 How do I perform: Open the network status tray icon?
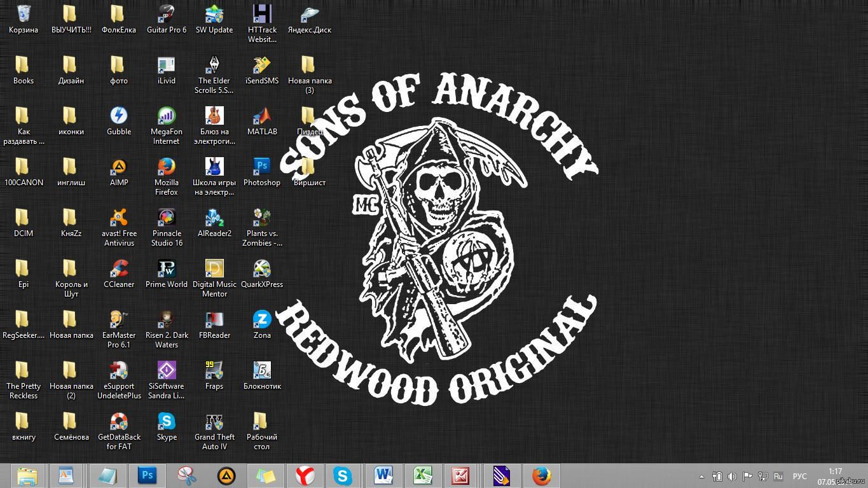pos(762,476)
